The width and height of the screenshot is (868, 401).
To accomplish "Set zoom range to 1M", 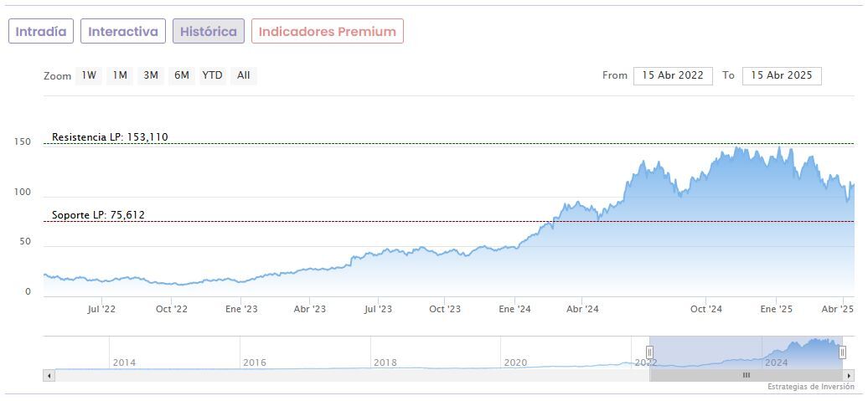I will point(120,75).
